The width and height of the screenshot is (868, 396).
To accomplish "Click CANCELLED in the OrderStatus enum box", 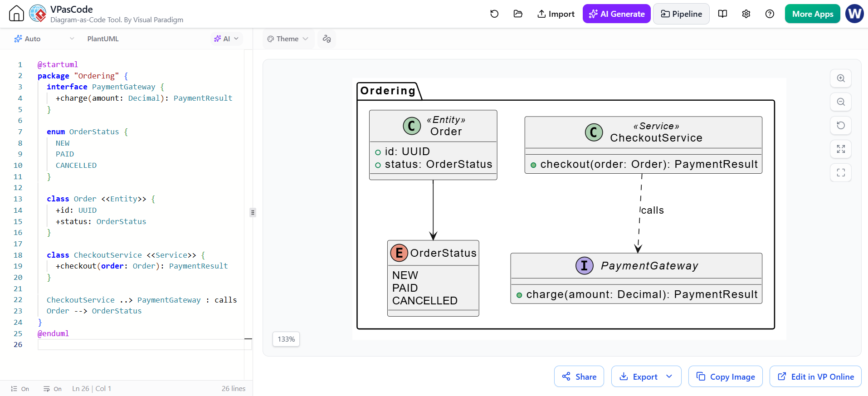I will pyautogui.click(x=425, y=301).
